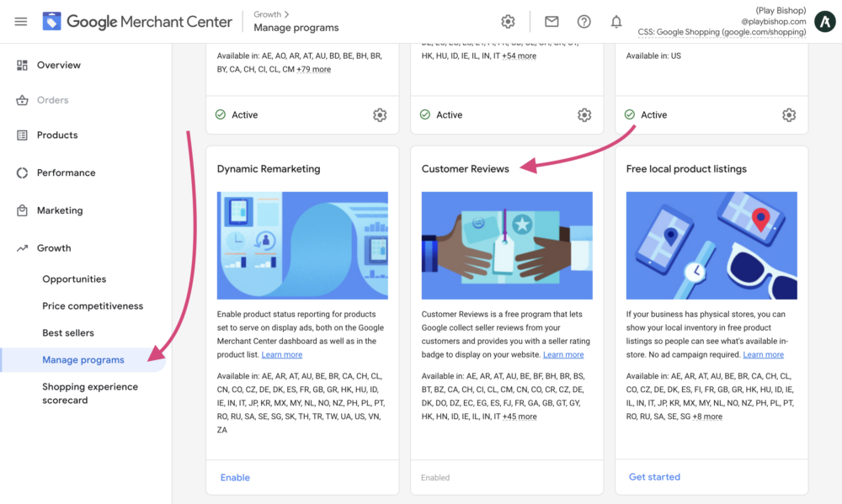Open the navigation hamburger menu
842x504 pixels.
[20, 22]
